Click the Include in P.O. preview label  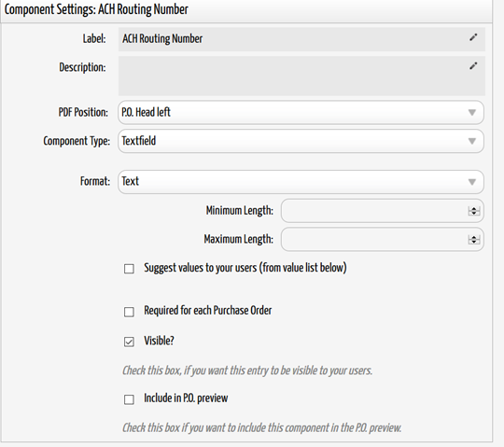(x=186, y=398)
